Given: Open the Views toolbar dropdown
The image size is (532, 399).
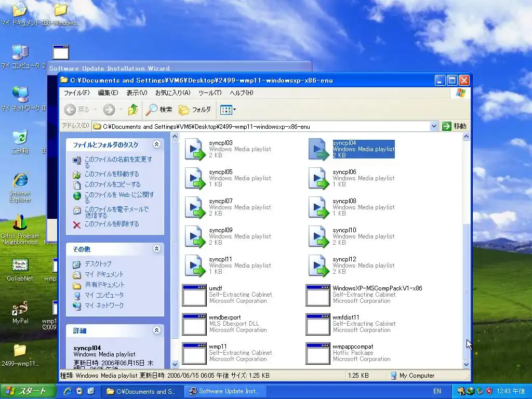Looking at the screenshot, I should coord(228,110).
